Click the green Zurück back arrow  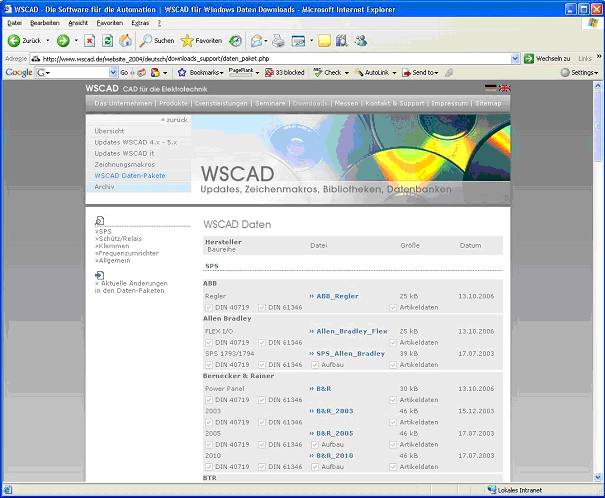[x=14, y=41]
